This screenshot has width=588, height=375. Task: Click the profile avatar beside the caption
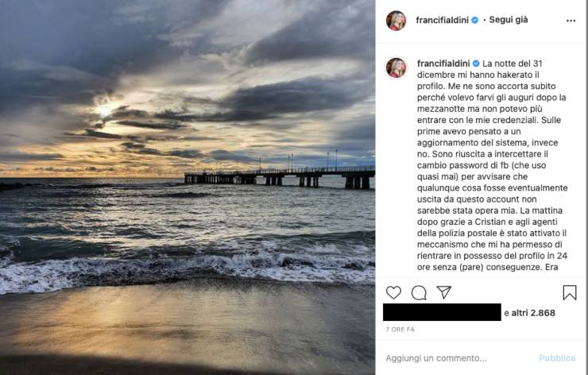tap(396, 68)
